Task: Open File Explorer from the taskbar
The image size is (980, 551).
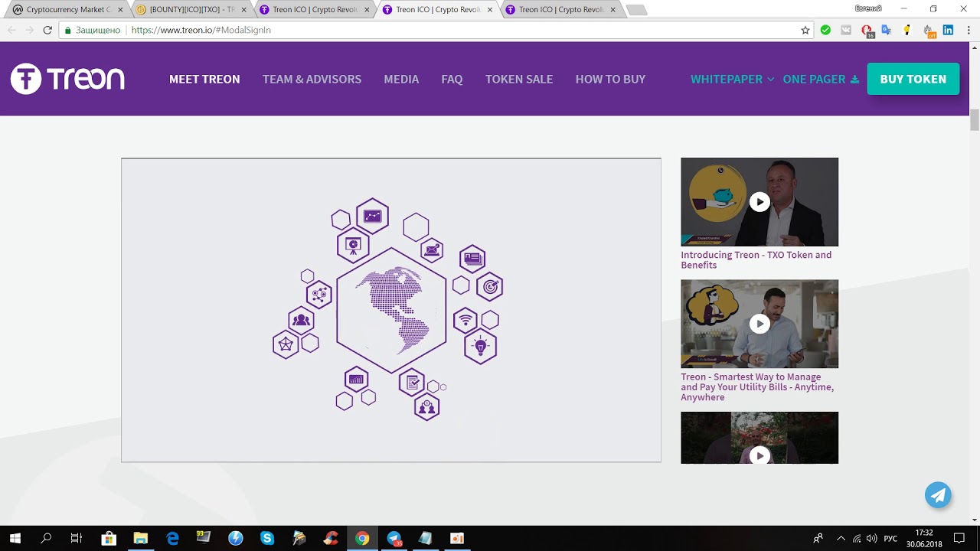Action: tap(141, 538)
